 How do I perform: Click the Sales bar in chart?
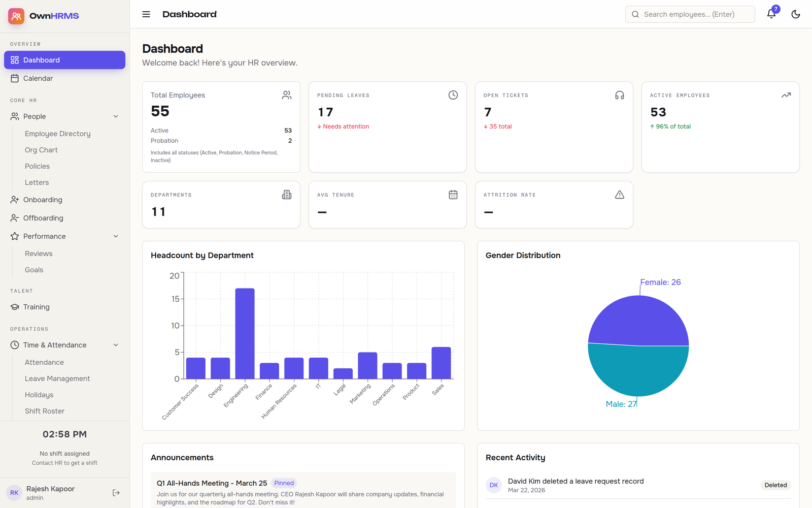[441, 363]
